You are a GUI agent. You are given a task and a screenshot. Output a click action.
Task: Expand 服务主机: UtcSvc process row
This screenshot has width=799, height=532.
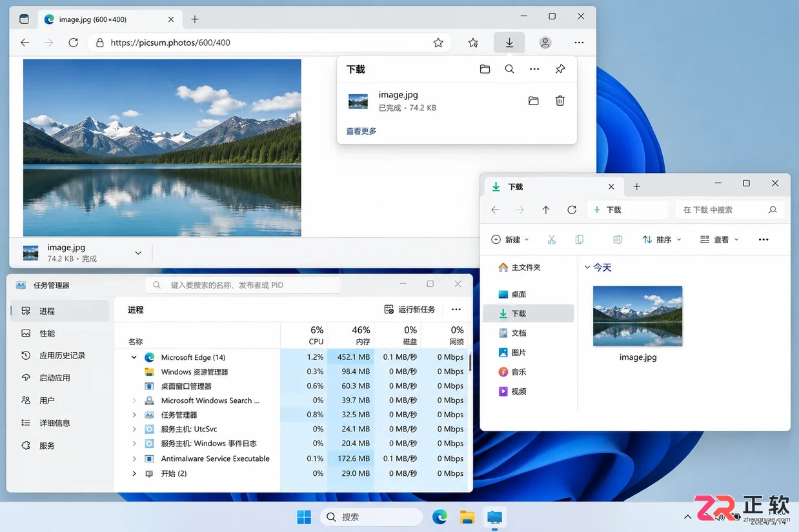tap(134, 429)
